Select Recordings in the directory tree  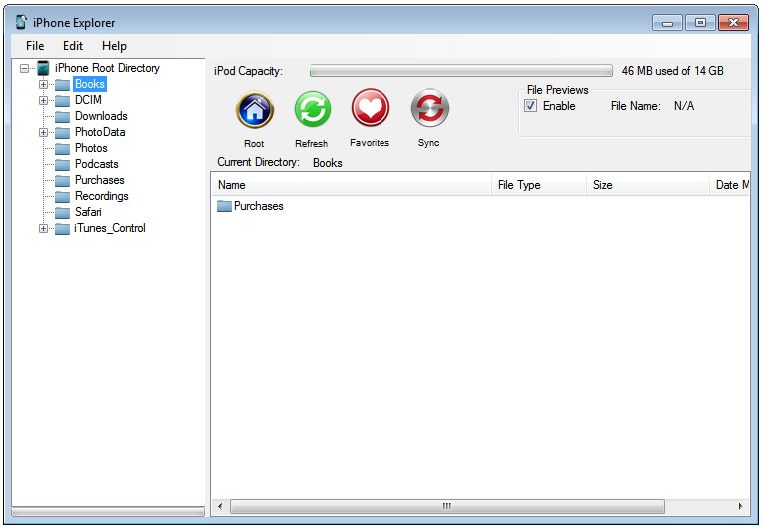[102, 196]
